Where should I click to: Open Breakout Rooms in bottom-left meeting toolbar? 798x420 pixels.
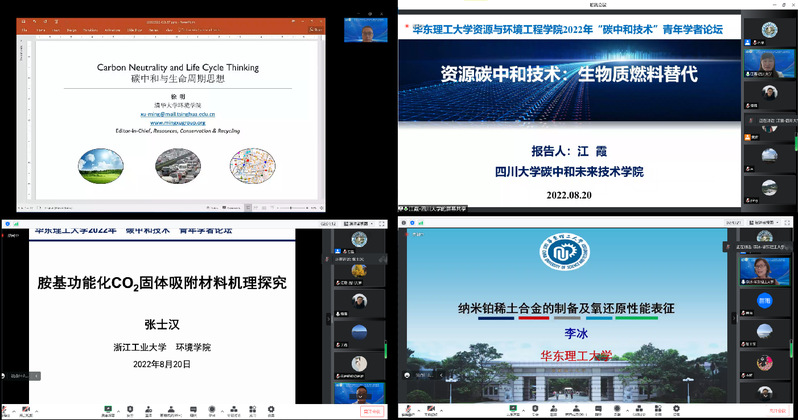[232, 410]
